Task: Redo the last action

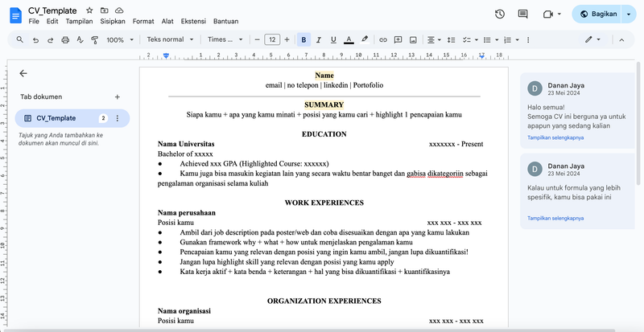Action: coord(50,40)
